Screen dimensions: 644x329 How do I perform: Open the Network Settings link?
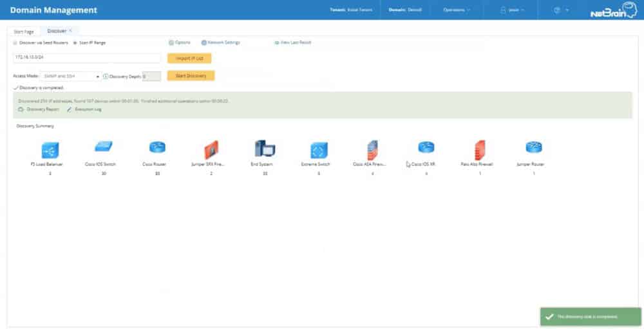coord(223,42)
